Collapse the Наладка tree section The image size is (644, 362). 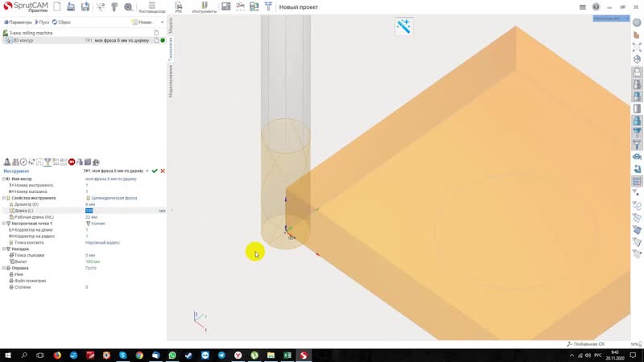pyautogui.click(x=5, y=249)
